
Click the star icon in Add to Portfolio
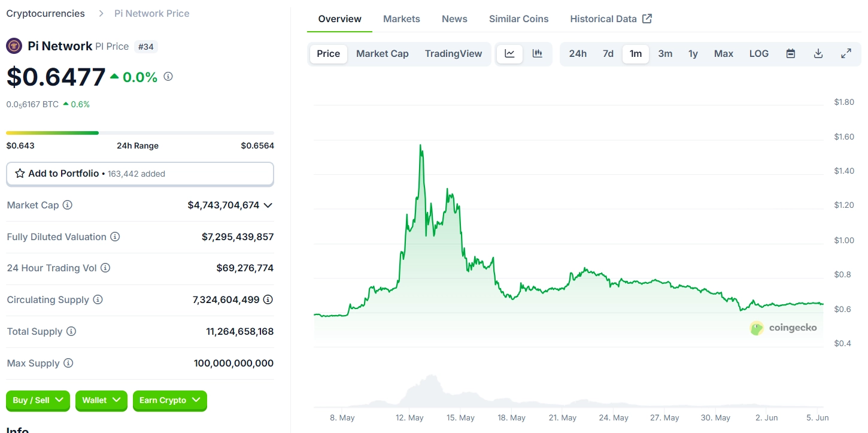[20, 173]
